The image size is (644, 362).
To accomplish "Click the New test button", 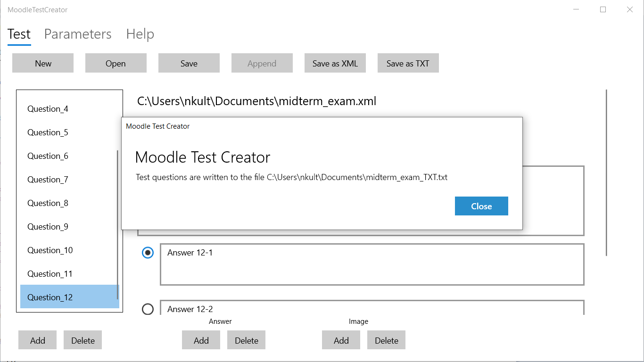I will [43, 64].
